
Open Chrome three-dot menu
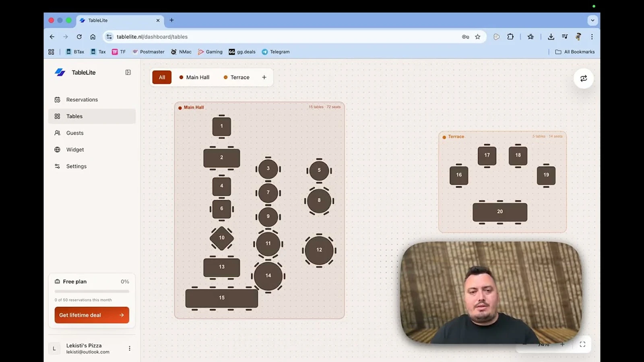pyautogui.click(x=592, y=37)
